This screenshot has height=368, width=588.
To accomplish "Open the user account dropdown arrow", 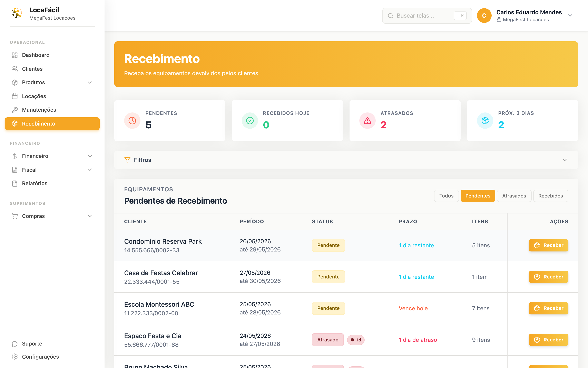I will tap(570, 16).
